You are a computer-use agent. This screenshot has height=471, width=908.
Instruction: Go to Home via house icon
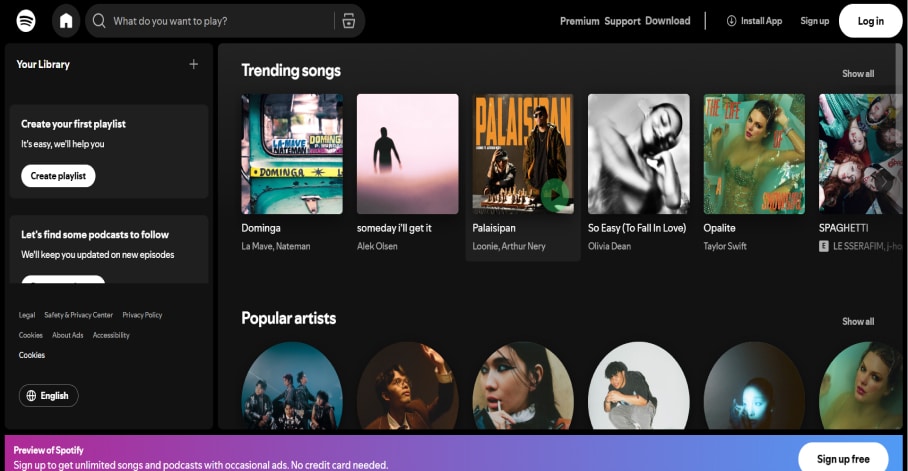tap(66, 20)
